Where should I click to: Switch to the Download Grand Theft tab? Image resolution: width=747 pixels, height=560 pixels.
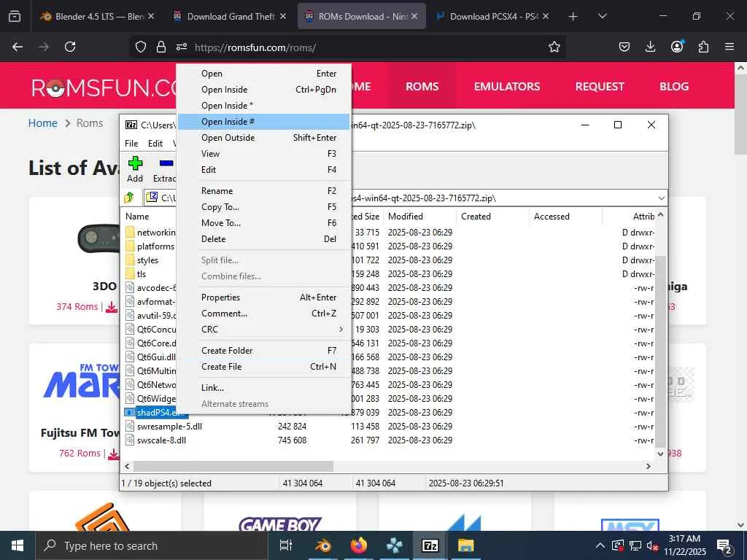tap(230, 17)
